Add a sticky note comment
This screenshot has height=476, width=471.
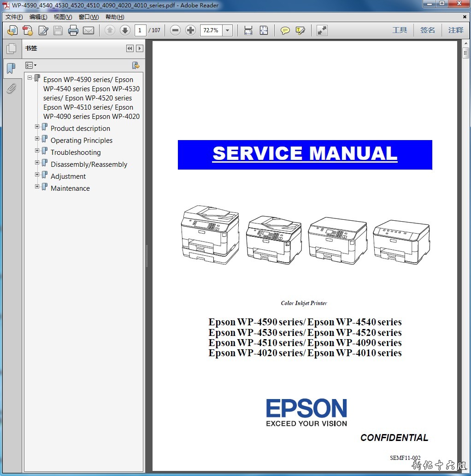pyautogui.click(x=285, y=30)
